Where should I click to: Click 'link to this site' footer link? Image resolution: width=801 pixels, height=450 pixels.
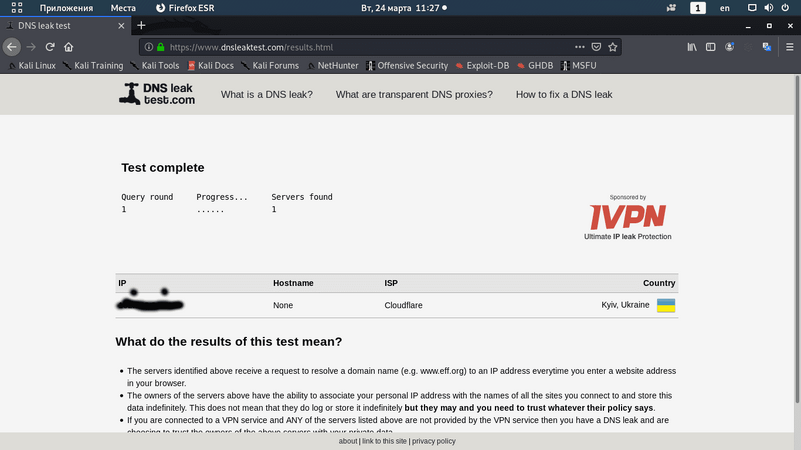(384, 441)
